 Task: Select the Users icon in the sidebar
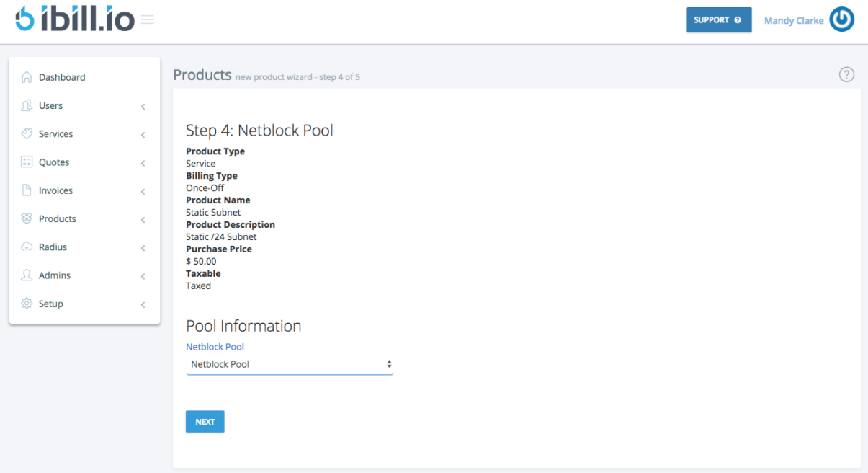(x=27, y=105)
